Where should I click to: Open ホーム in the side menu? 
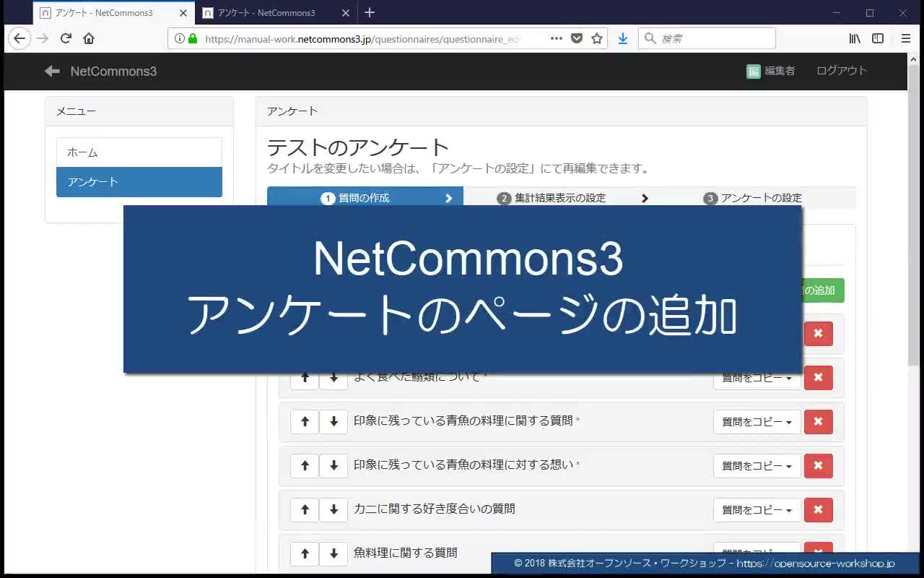click(x=139, y=152)
